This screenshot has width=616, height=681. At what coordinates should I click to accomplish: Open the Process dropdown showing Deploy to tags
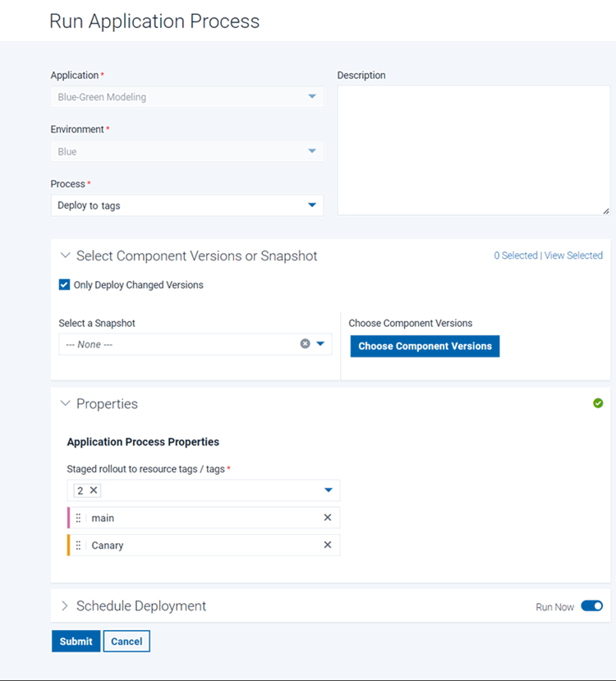pyautogui.click(x=312, y=205)
